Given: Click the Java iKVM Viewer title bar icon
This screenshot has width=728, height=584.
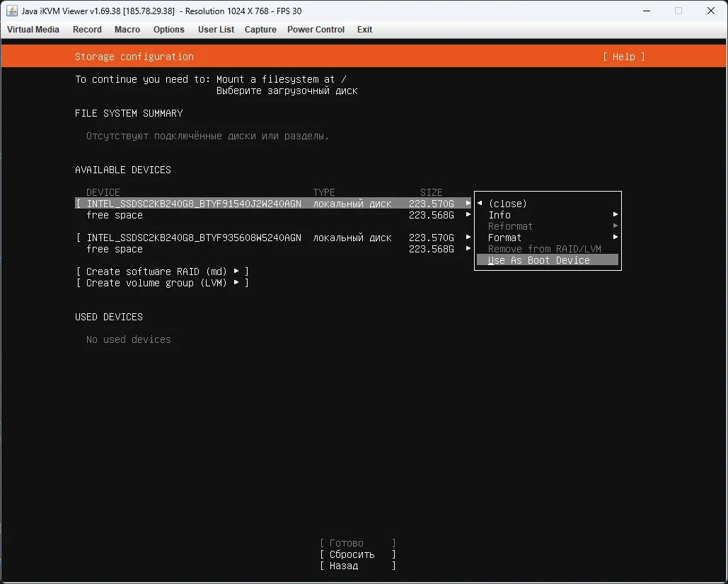Looking at the screenshot, I should (x=12, y=11).
